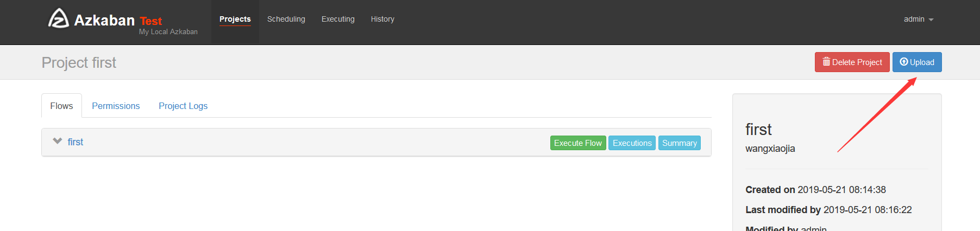Image resolution: width=980 pixels, height=231 pixels.
Task: Switch to the Project Logs tab
Action: coord(183,106)
